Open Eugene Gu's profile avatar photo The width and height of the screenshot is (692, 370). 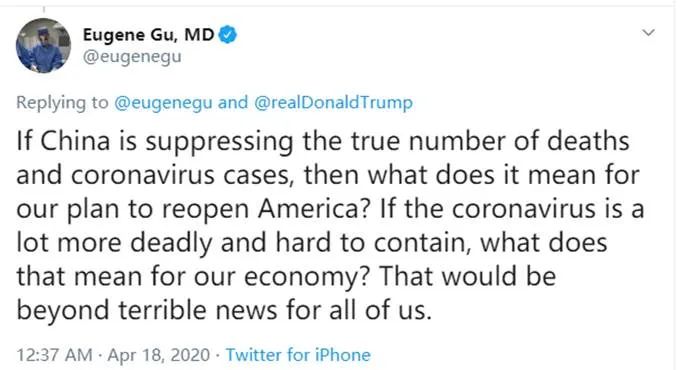43,45
